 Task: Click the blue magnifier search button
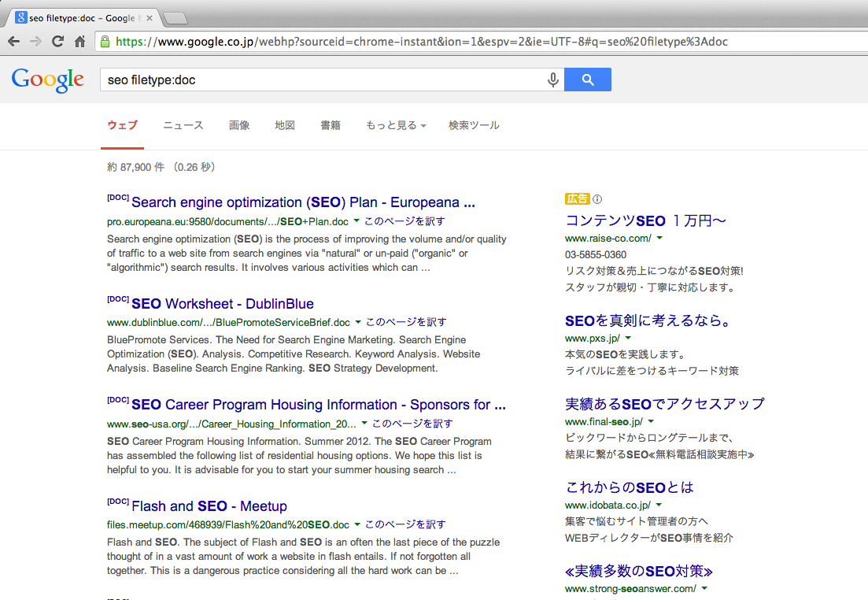(x=588, y=80)
